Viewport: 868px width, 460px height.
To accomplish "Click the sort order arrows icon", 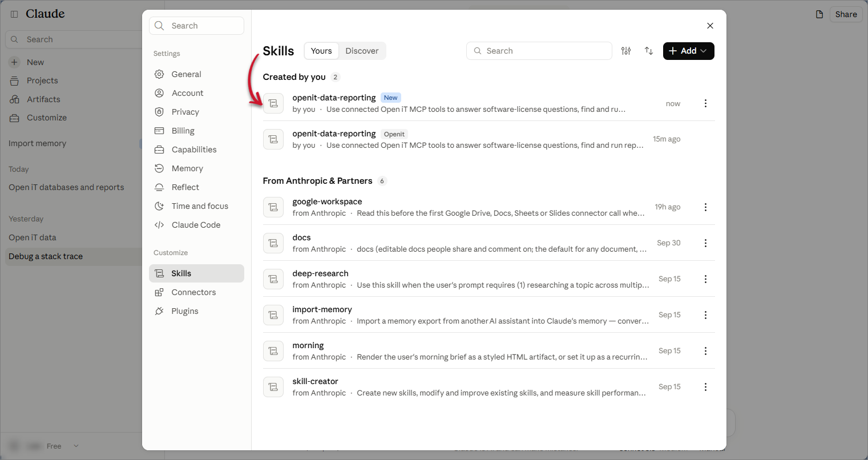I will [x=649, y=51].
